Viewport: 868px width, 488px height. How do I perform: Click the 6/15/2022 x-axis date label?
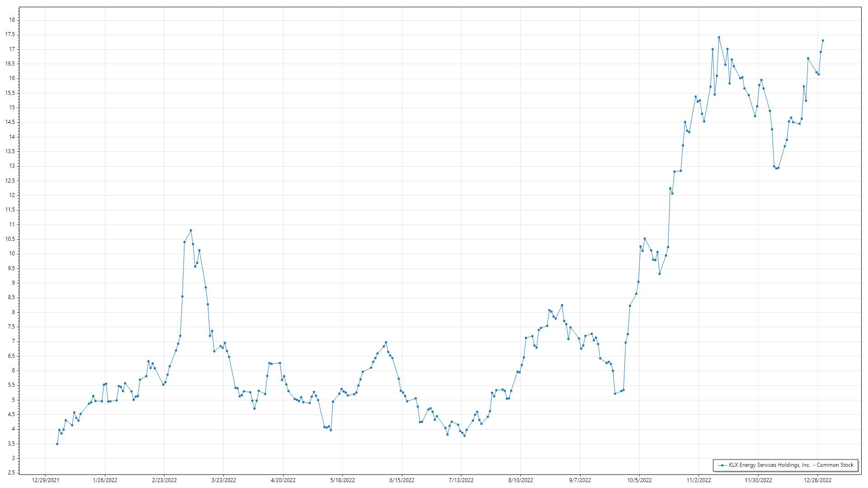pyautogui.click(x=402, y=480)
